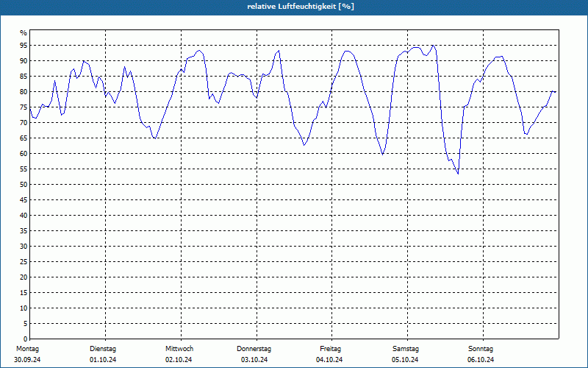Click the date '06.10.24'
The width and height of the screenshot is (588, 368).
pyautogui.click(x=481, y=360)
